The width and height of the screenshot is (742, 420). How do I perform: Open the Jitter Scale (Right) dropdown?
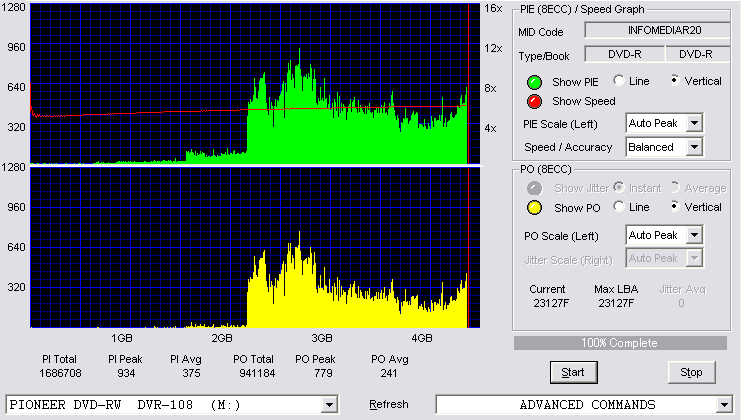click(694, 258)
